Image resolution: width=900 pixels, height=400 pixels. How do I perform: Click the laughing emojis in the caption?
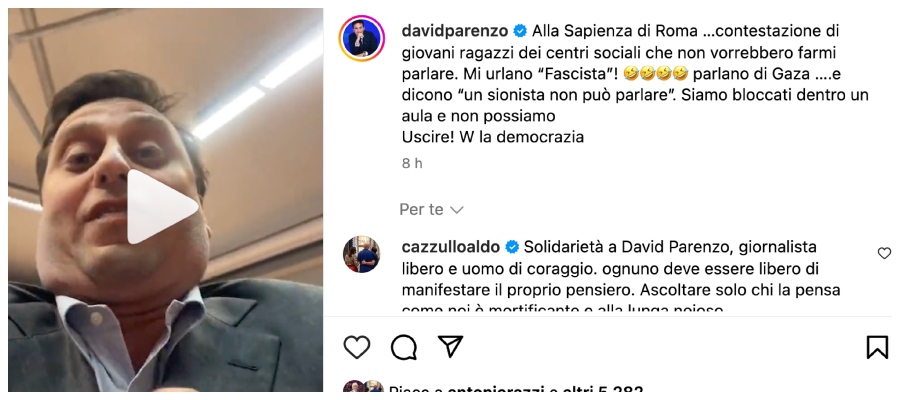pyautogui.click(x=657, y=73)
